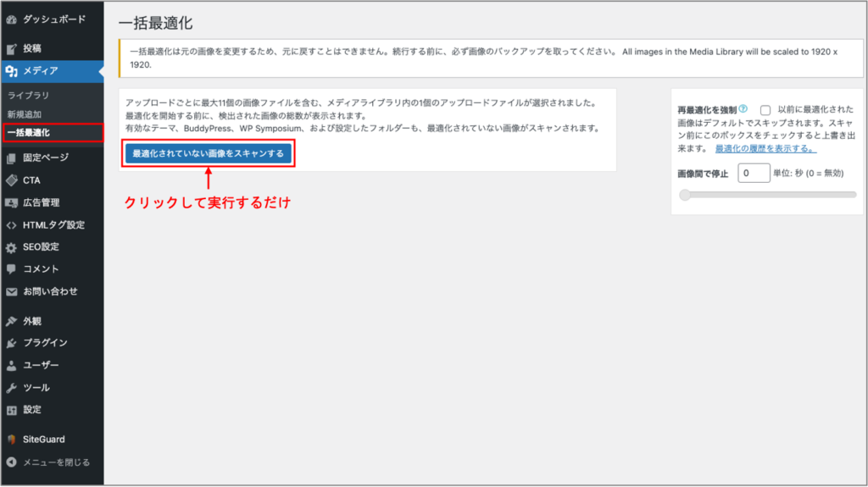The height and width of the screenshot is (487, 868).
Task: Open 一括最適化 in Media submenu
Action: click(x=29, y=132)
